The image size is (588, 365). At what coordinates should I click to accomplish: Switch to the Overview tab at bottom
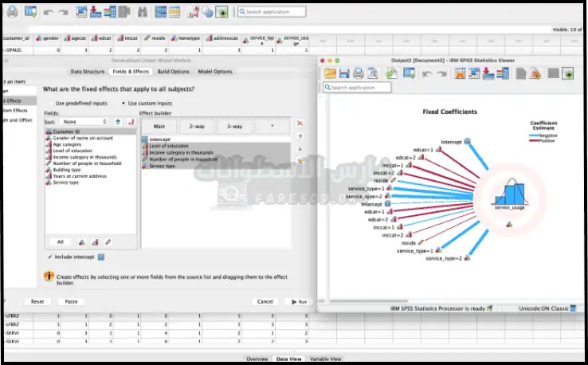(x=257, y=359)
